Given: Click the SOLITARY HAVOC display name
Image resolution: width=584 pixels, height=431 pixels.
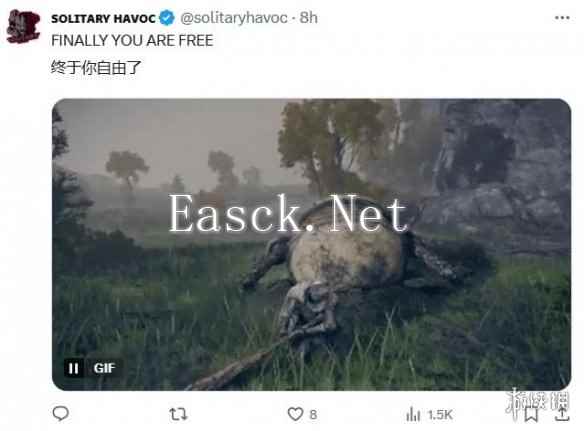Looking at the screenshot, I should [x=103, y=18].
